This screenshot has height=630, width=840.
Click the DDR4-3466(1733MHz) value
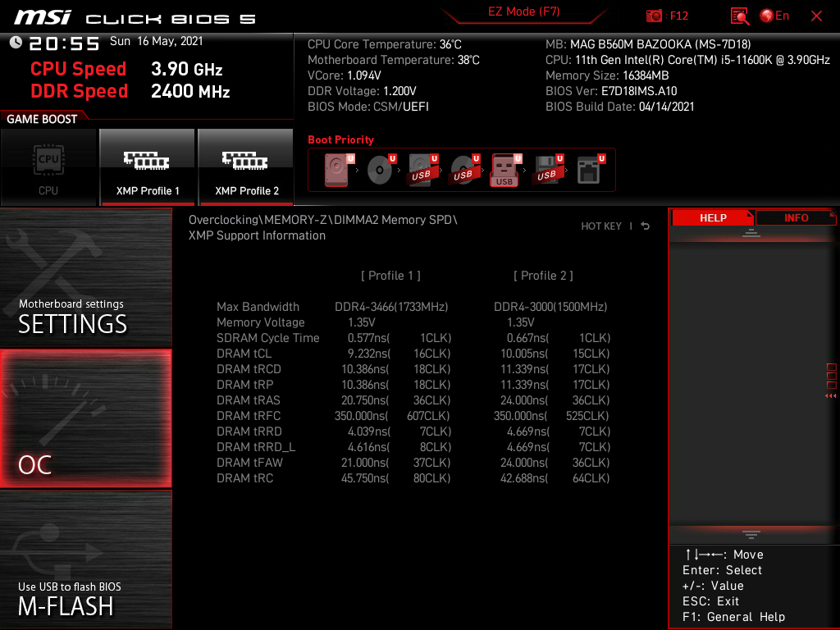(391, 307)
